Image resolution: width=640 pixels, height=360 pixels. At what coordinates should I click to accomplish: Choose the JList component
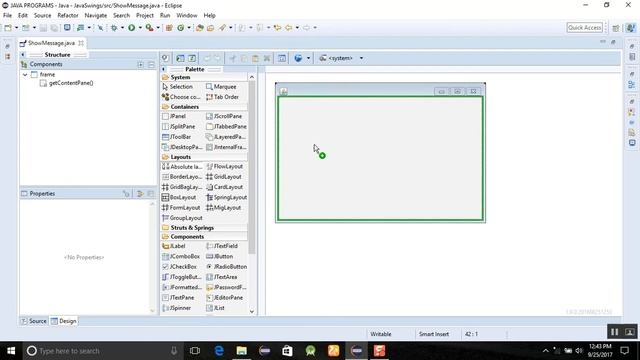click(216, 308)
